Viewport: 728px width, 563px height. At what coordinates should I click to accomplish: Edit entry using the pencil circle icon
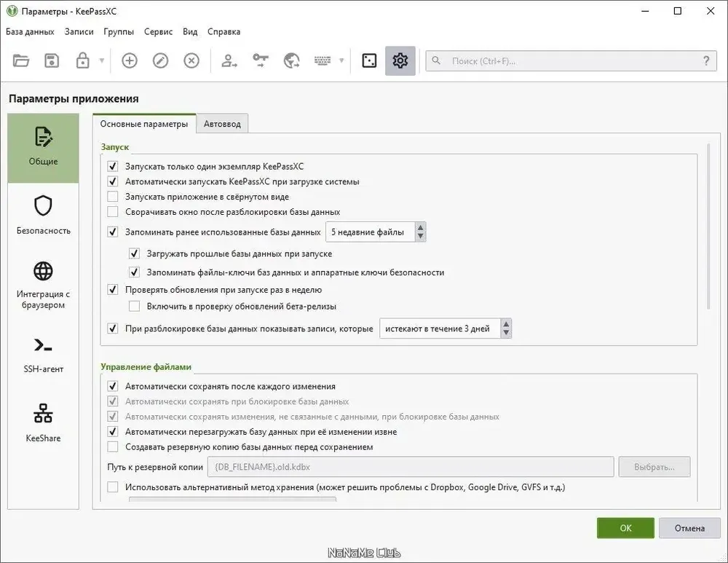coord(161,61)
